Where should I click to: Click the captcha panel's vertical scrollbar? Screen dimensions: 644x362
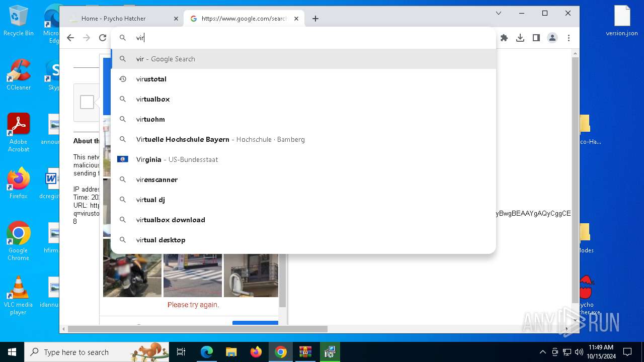tap(282, 281)
